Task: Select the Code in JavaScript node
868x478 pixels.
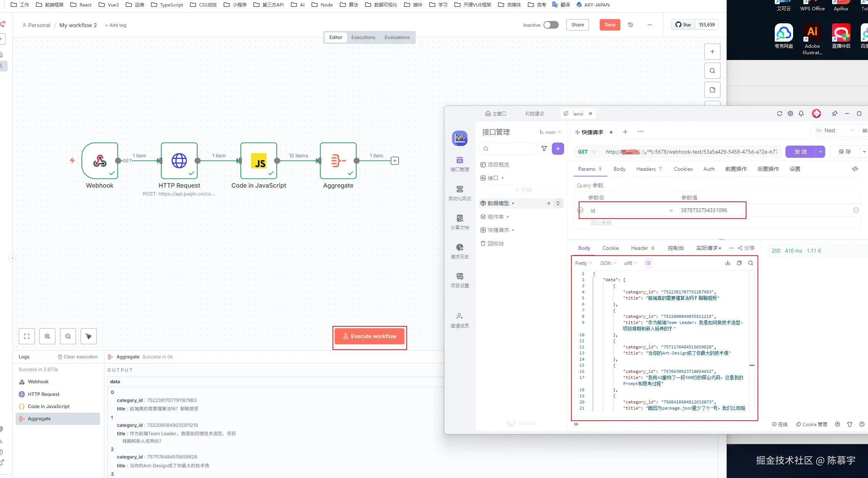Action: point(259,161)
